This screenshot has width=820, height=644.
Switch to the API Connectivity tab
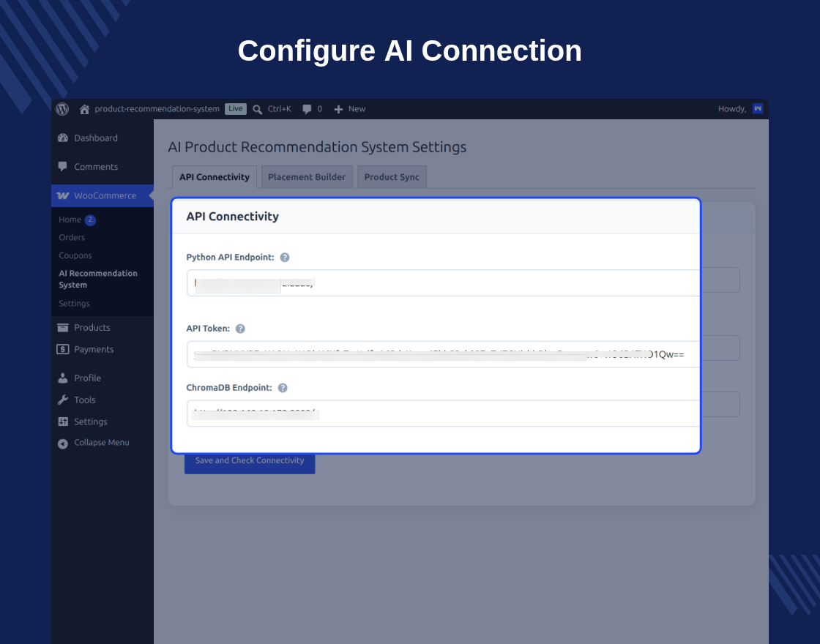point(215,176)
